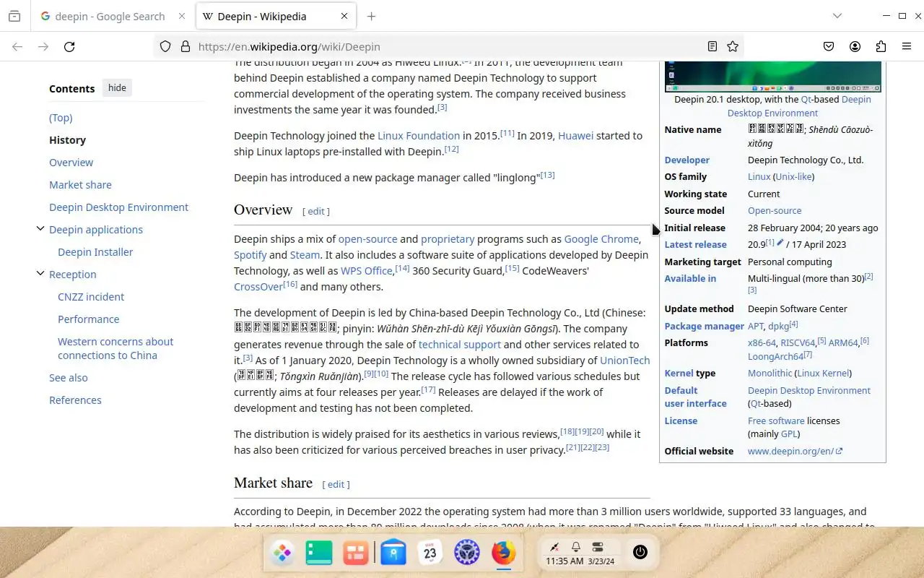Open the Firefox tab manager icon
Image resolution: width=924 pixels, height=578 pixels.
point(14,16)
